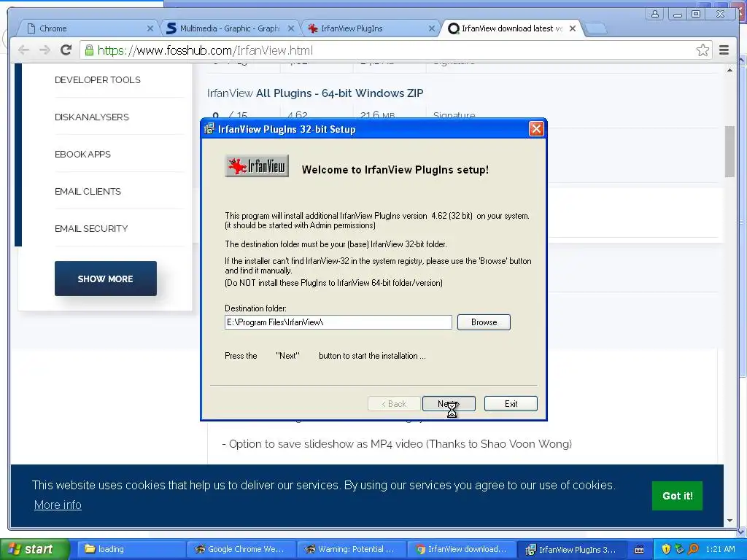747x560 pixels.
Task: Switch to the Warning: Potential taskbar button
Action: (351, 549)
